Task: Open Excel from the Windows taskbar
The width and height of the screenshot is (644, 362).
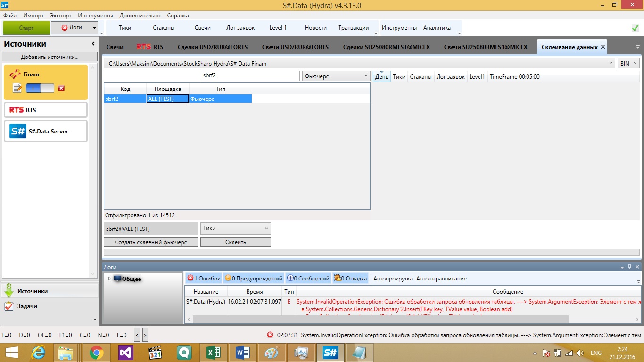Action: click(x=215, y=353)
